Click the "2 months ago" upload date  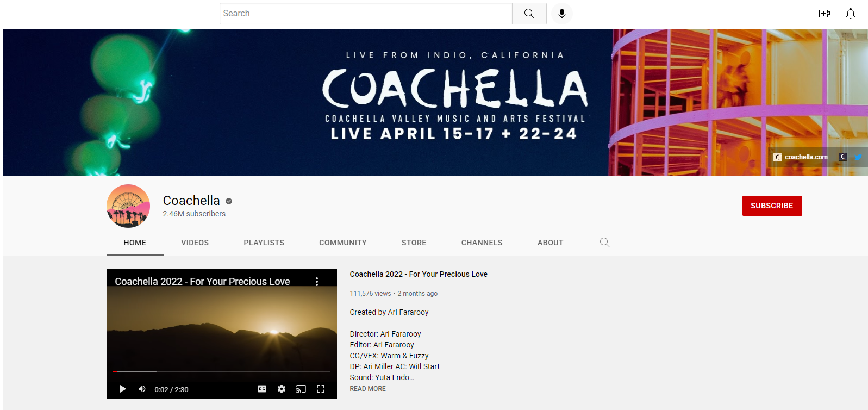tap(417, 294)
